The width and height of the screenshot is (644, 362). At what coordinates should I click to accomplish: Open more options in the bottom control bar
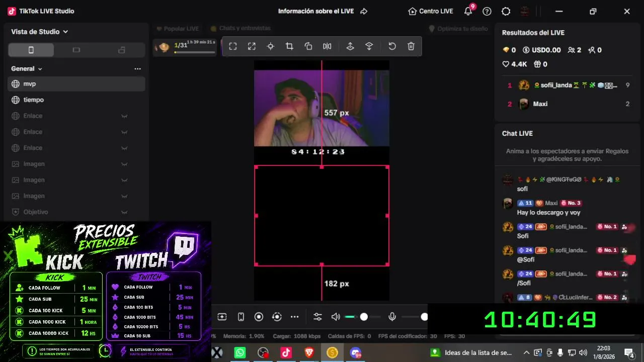tap(295, 317)
